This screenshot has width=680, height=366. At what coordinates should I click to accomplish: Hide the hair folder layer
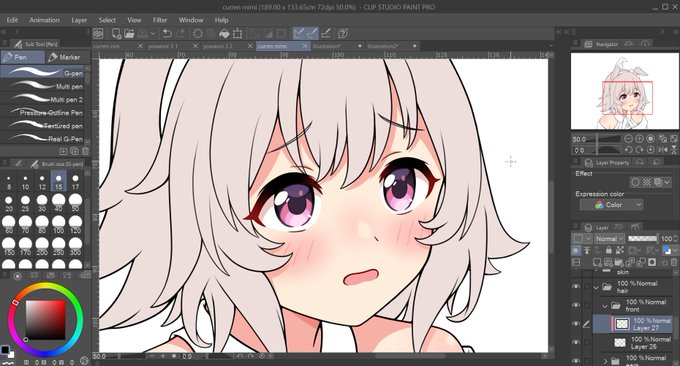576,287
